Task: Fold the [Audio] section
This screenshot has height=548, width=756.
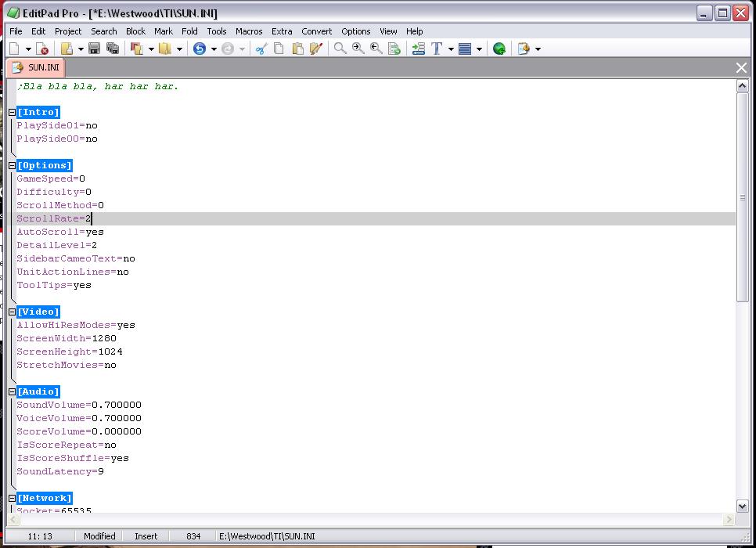Action: pos(13,392)
